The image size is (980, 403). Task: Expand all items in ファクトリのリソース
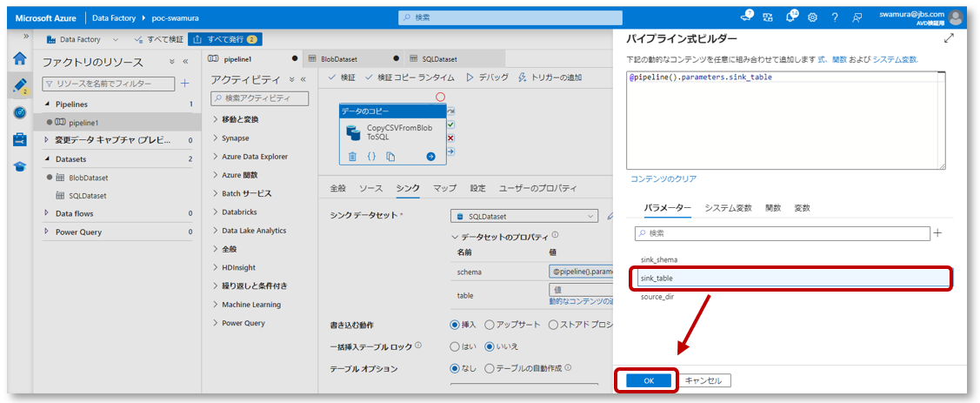point(172,61)
